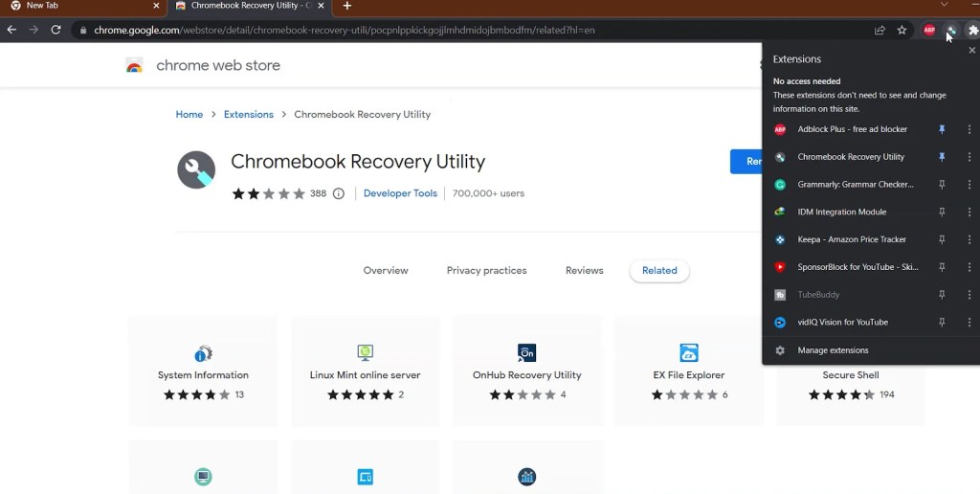The height and width of the screenshot is (494, 980).
Task: Pin vidIQ Vision for YouTube to toolbar
Action: pos(942,322)
